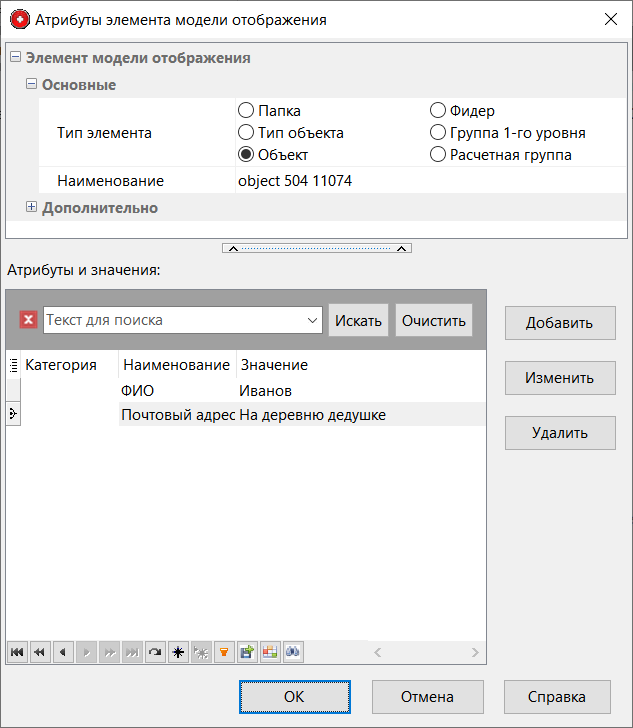Click the Категория column header
This screenshot has width=633, height=728.
(60, 365)
